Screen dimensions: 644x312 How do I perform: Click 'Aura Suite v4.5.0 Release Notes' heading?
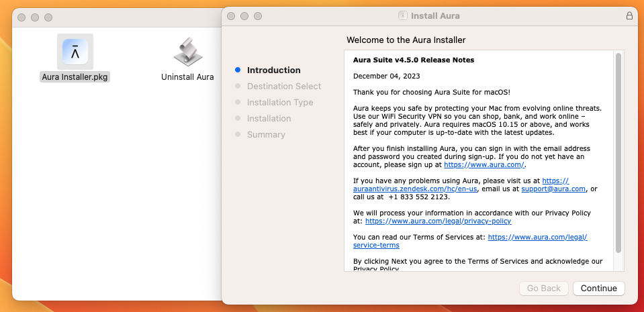coord(414,60)
